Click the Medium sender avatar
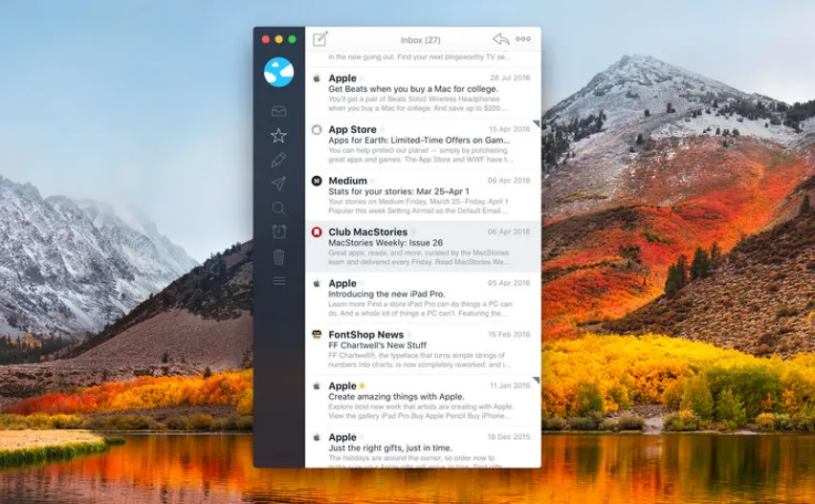815x504 pixels. (x=317, y=181)
